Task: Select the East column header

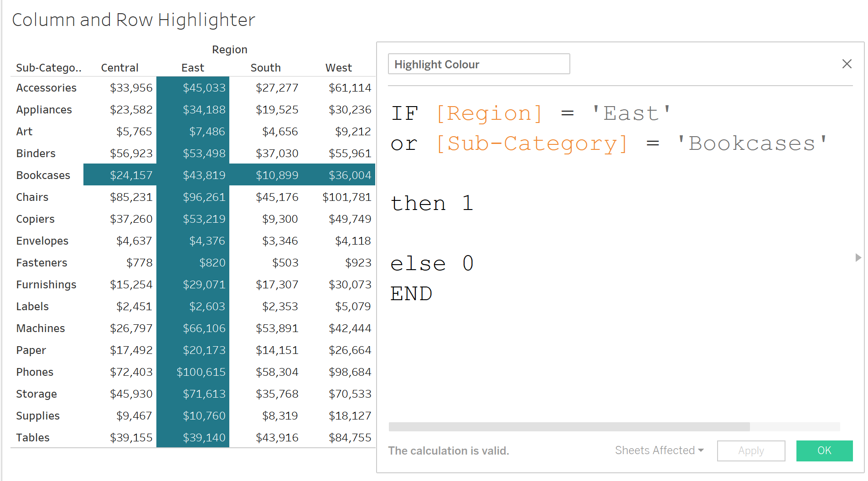Action: pos(192,67)
